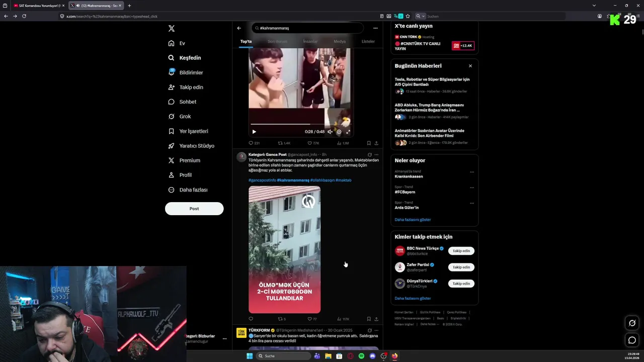Go back using the search page arrow
Image resolution: width=644 pixels, height=362 pixels.
[x=239, y=28]
